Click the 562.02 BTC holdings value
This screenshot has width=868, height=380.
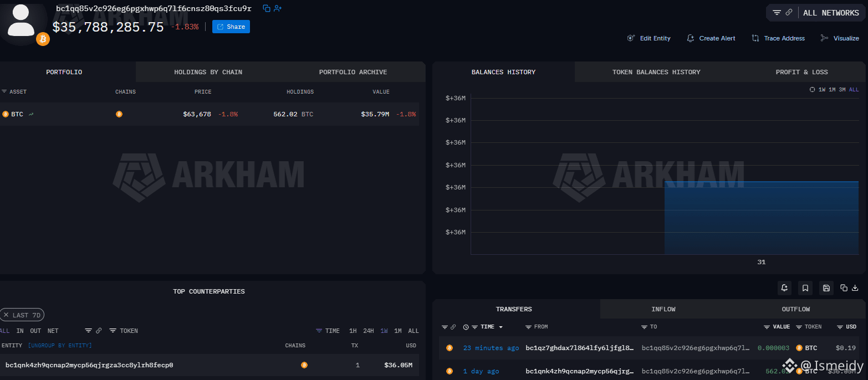293,114
